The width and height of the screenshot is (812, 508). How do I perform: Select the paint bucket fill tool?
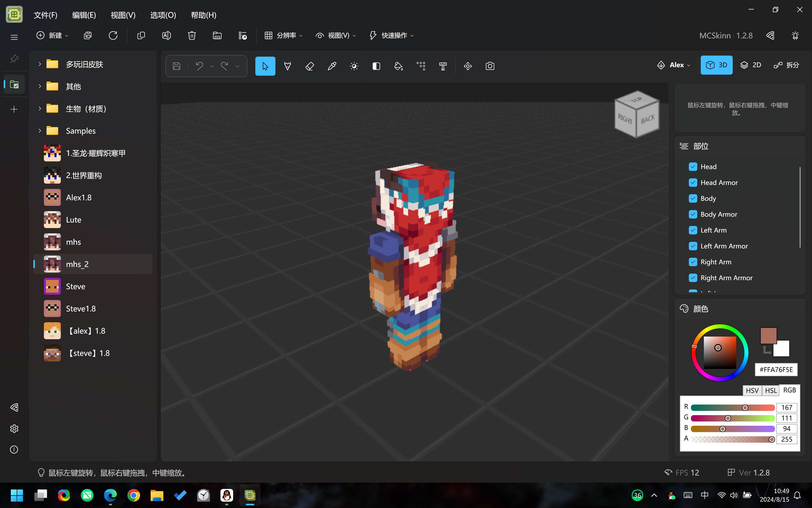399,66
